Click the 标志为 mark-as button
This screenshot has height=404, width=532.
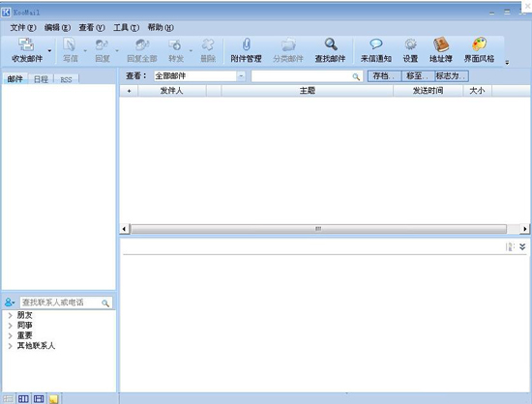point(452,76)
